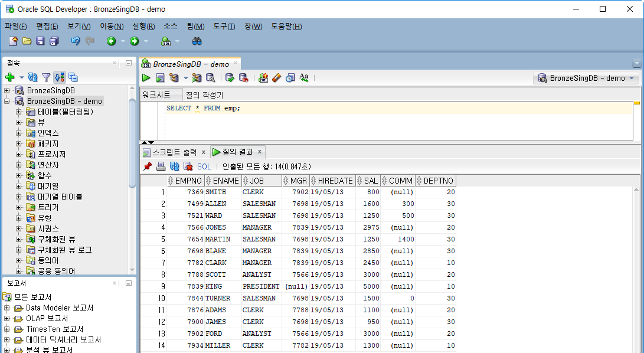Open the 도구(T) menu
The image size is (644, 353).
point(224,27)
